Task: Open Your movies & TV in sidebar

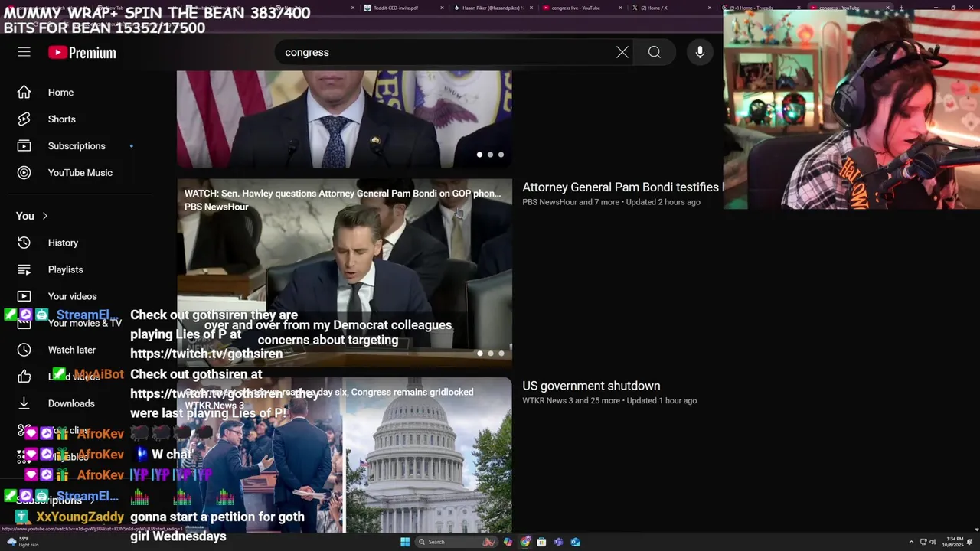Action: click(85, 324)
